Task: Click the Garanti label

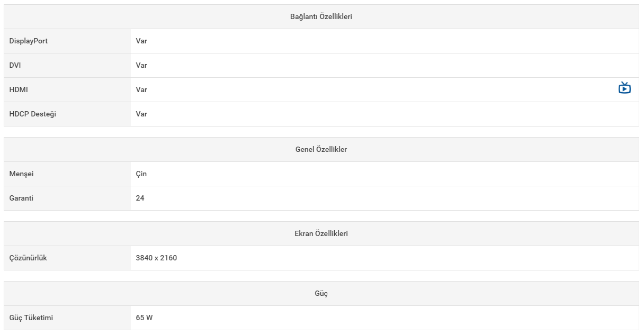Action: (x=21, y=198)
